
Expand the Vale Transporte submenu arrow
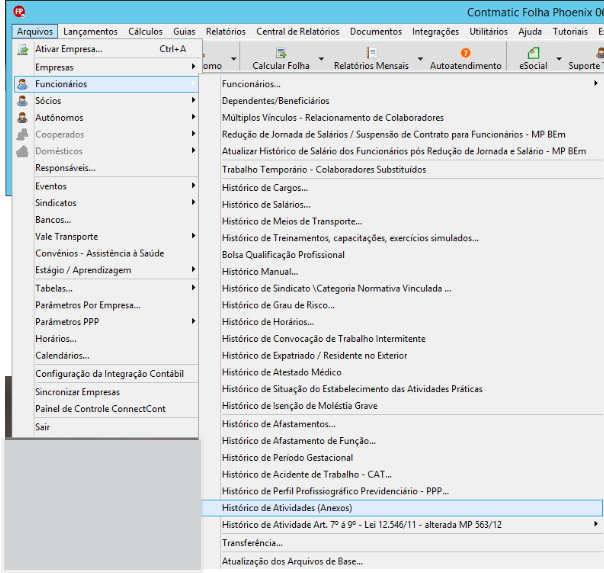click(x=193, y=236)
